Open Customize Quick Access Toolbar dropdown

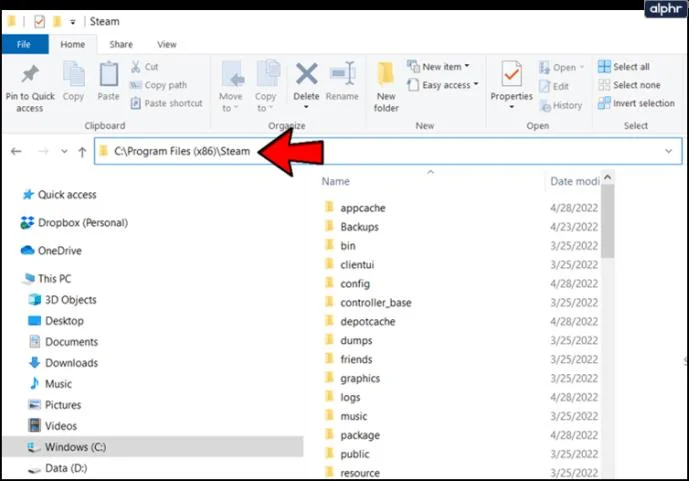pos(73,22)
